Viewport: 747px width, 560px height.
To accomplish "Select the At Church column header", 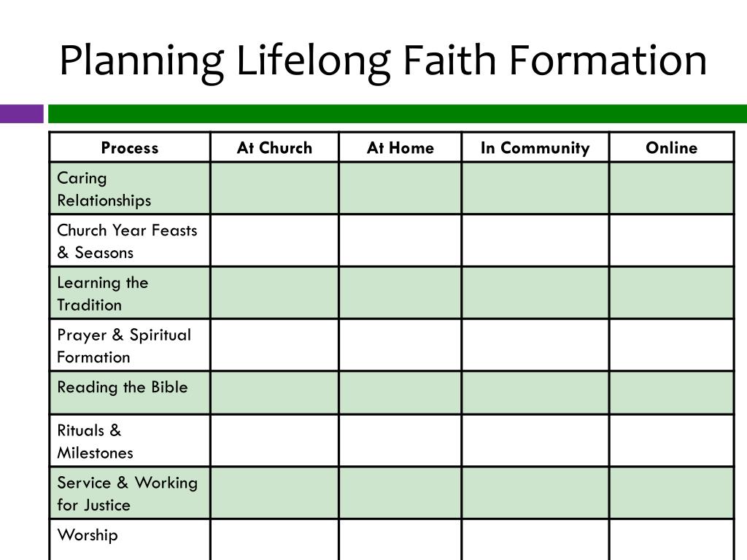I will [274, 147].
